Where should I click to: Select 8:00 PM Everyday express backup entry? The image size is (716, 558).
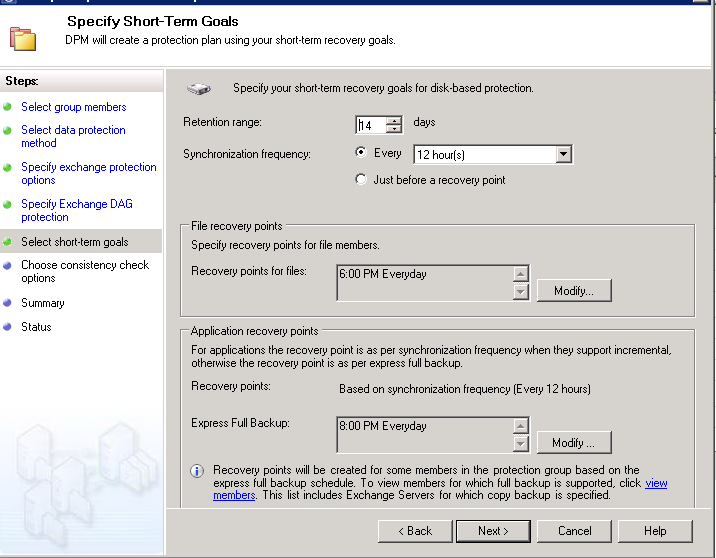[383, 426]
